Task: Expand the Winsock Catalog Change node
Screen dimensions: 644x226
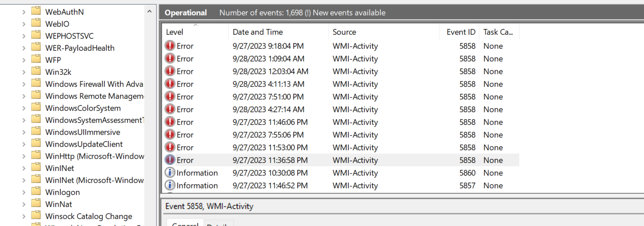Action: [x=24, y=216]
